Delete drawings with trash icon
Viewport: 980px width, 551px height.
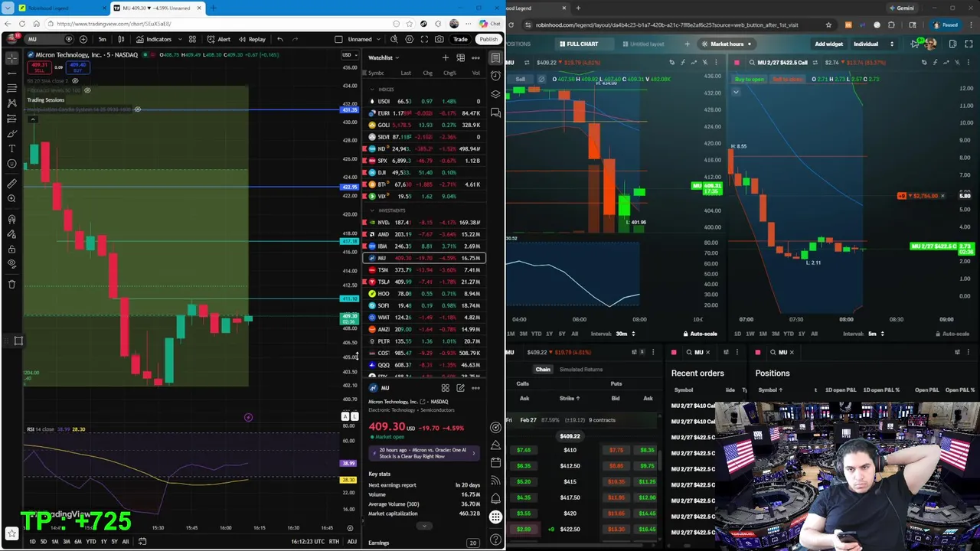pyautogui.click(x=11, y=284)
